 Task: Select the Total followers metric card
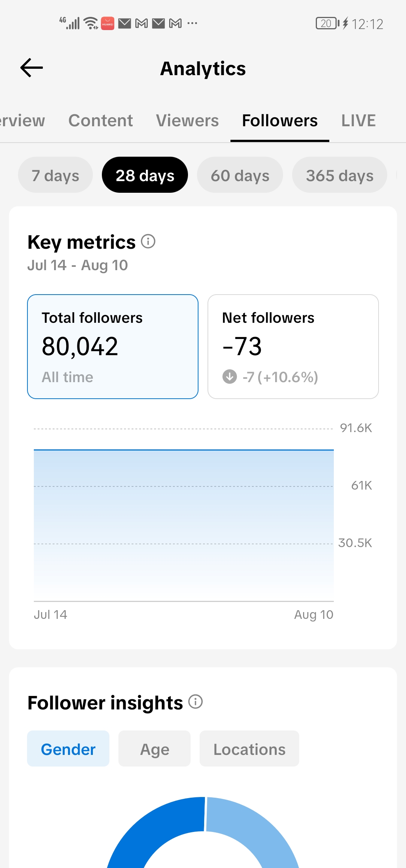coord(113,346)
